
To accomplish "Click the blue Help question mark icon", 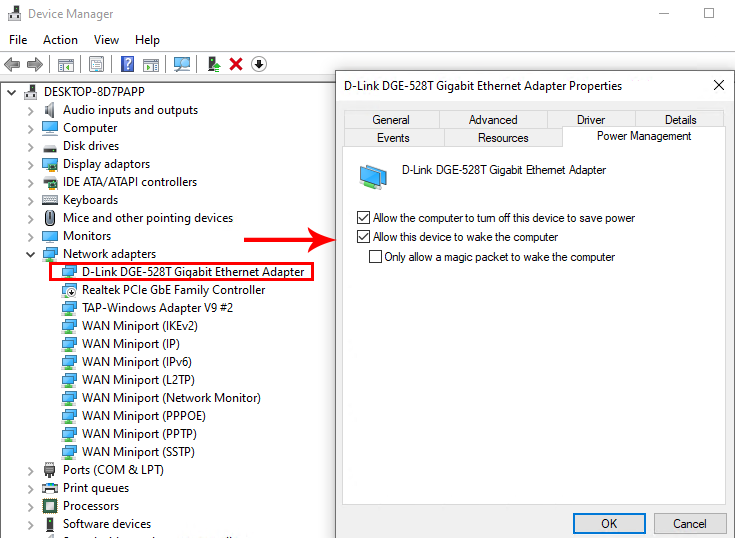I will [128, 64].
